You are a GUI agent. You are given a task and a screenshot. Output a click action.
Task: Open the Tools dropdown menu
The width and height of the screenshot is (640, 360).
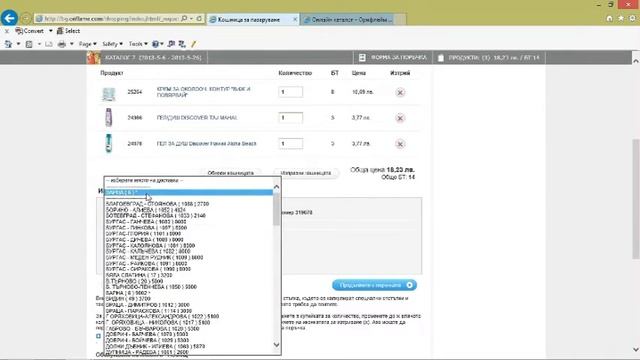[138, 44]
